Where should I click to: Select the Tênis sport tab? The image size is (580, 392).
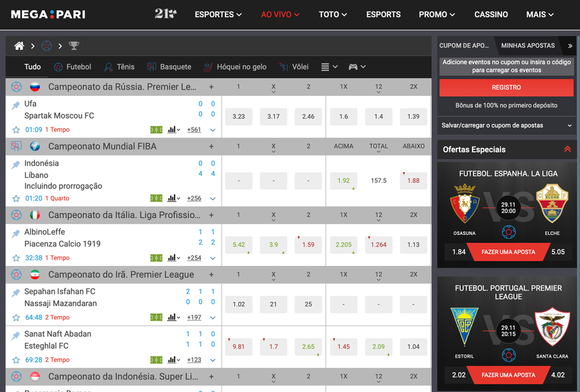tap(119, 67)
